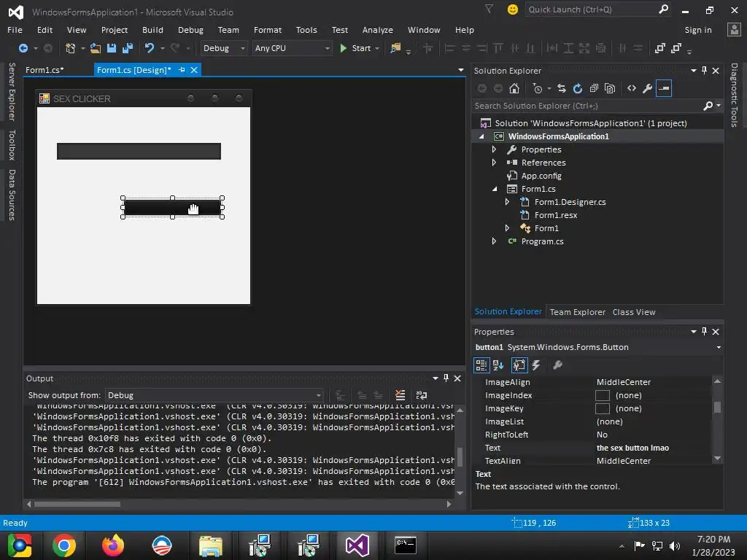Switch to the Team Explorer tab

(x=578, y=312)
